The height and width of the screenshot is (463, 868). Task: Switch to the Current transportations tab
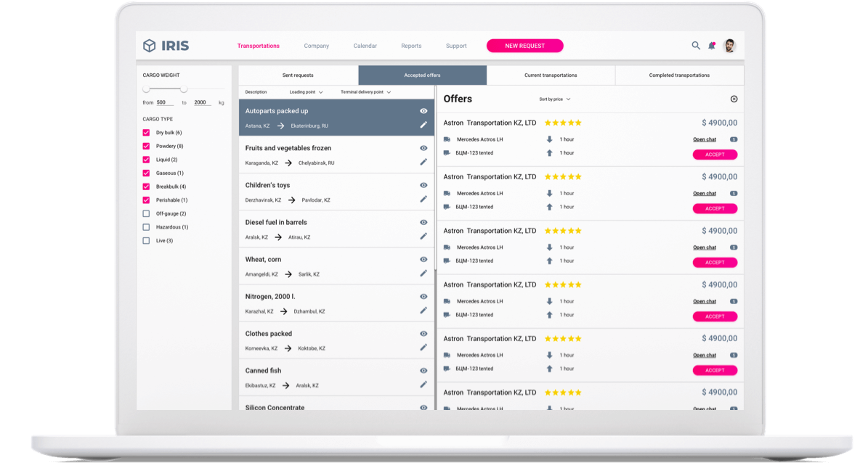(x=551, y=75)
